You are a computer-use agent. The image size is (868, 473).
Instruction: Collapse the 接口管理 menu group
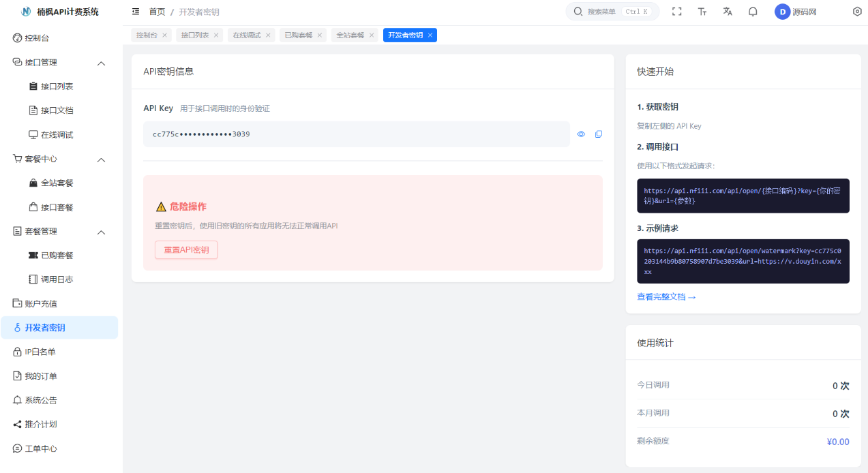102,63
